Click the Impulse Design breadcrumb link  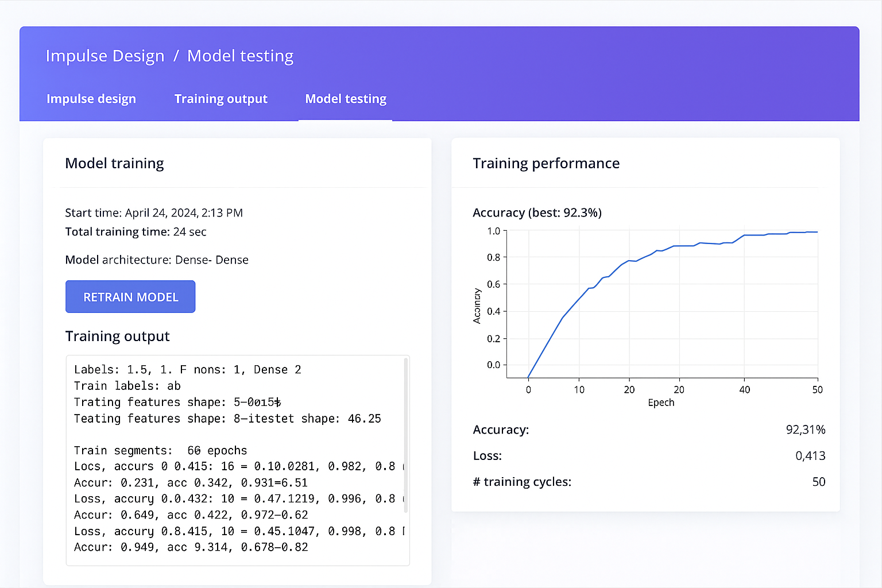(x=105, y=56)
